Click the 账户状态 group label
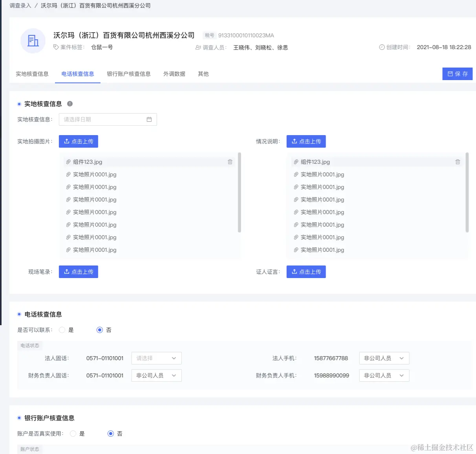Image resolution: width=476 pixels, height=454 pixels. (30, 449)
